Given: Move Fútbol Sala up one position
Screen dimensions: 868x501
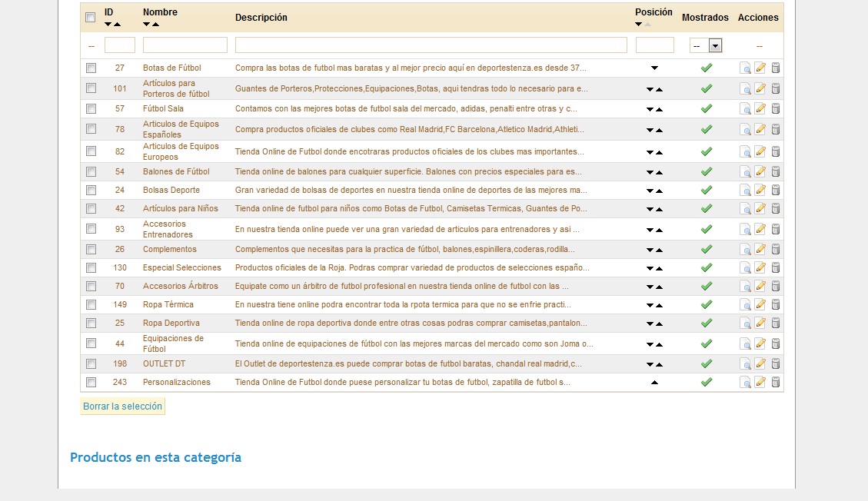Looking at the screenshot, I should [x=660, y=109].
